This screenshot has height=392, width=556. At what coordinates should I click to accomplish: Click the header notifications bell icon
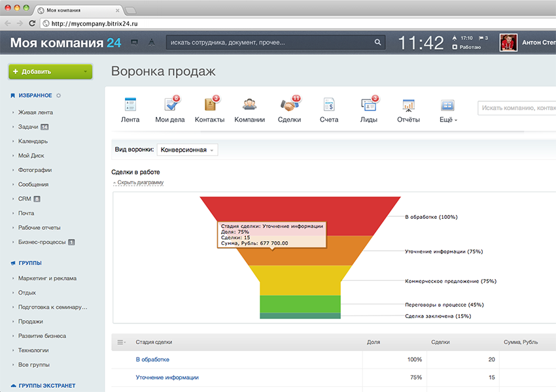point(151,42)
